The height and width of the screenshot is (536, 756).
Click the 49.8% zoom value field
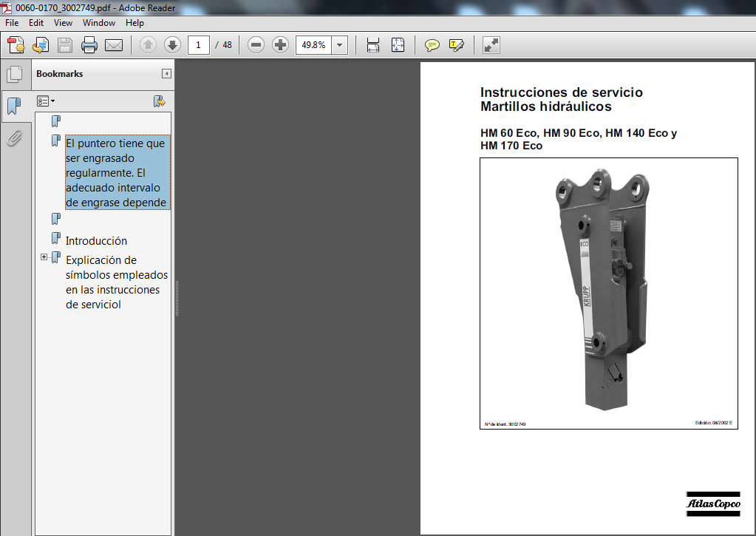313,45
